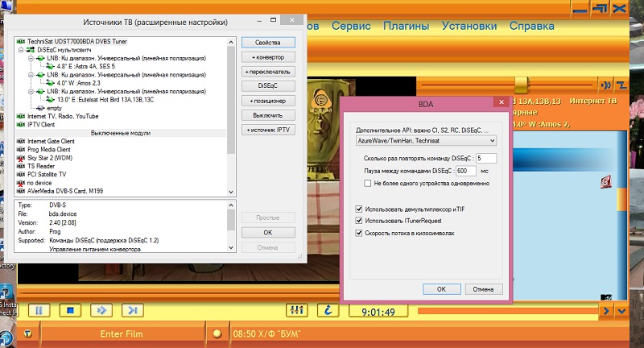Click the skip-to-end arrow button

click(x=132, y=310)
